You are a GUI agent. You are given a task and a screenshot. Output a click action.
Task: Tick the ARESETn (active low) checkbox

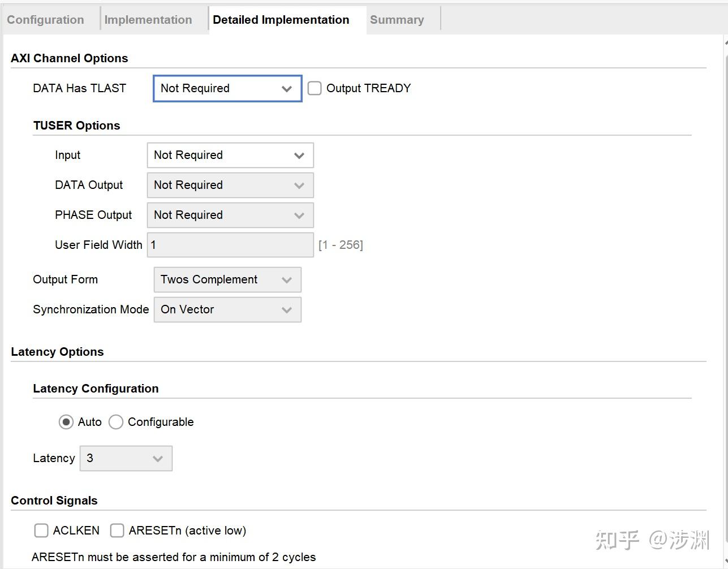(117, 531)
